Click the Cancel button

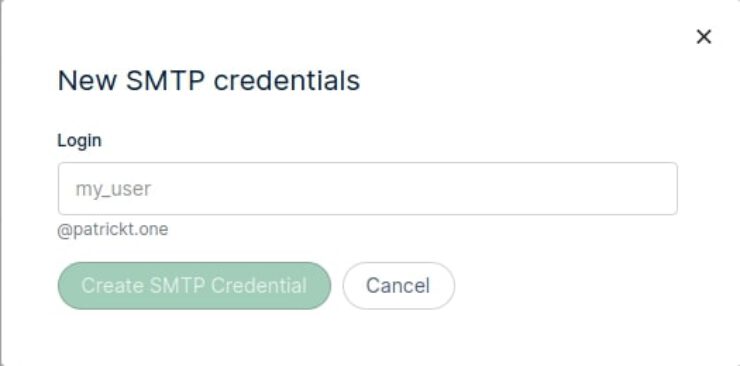tap(399, 286)
